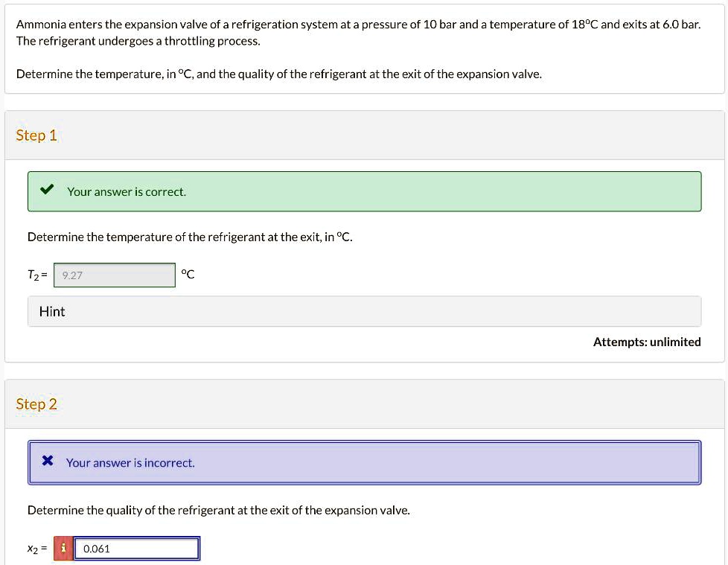Click the green checkmark icon in Step 1

[x=47, y=191]
